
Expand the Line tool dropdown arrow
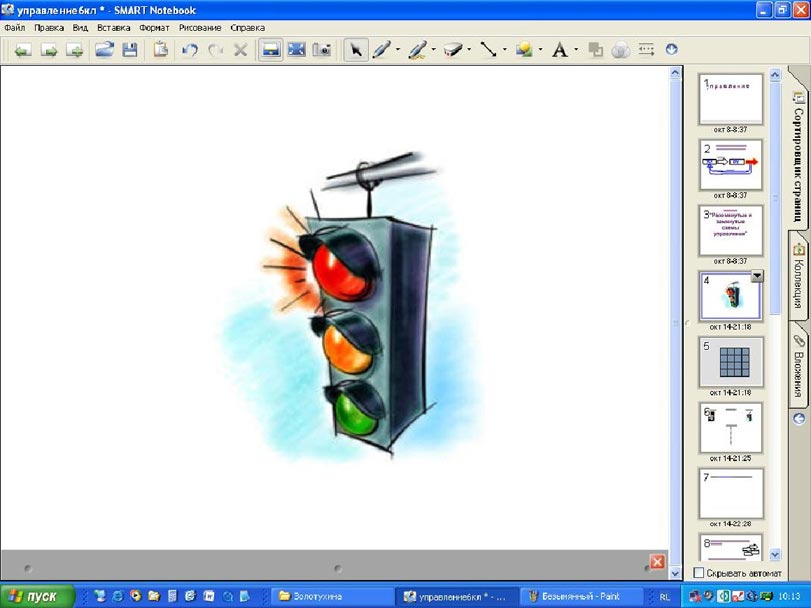pos(504,49)
